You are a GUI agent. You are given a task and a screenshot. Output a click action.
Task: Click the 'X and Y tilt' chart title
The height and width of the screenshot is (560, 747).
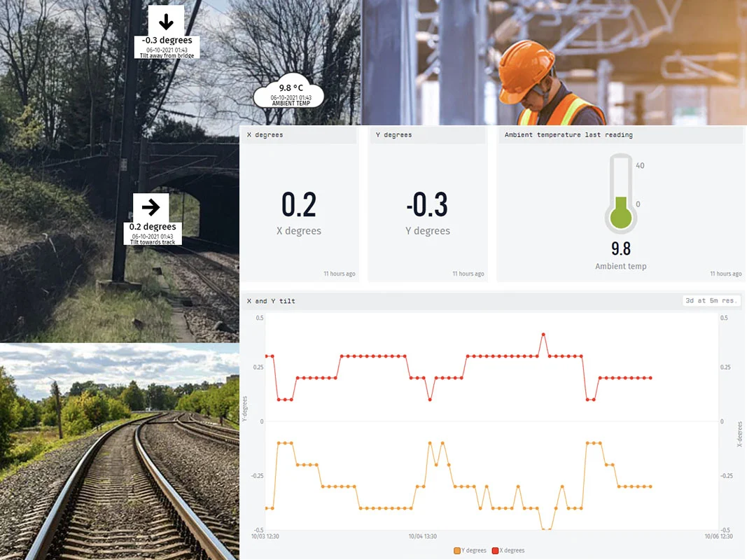(x=271, y=301)
